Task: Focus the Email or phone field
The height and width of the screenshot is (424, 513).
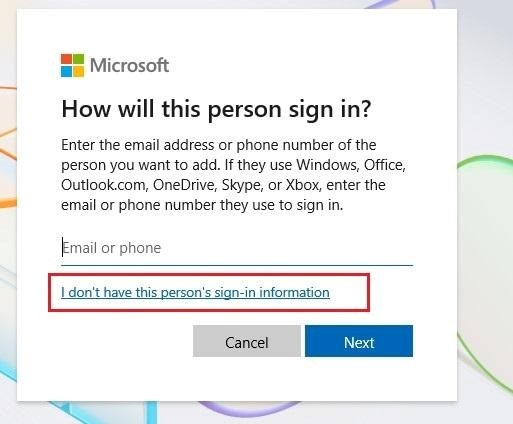Action: pyautogui.click(x=237, y=248)
